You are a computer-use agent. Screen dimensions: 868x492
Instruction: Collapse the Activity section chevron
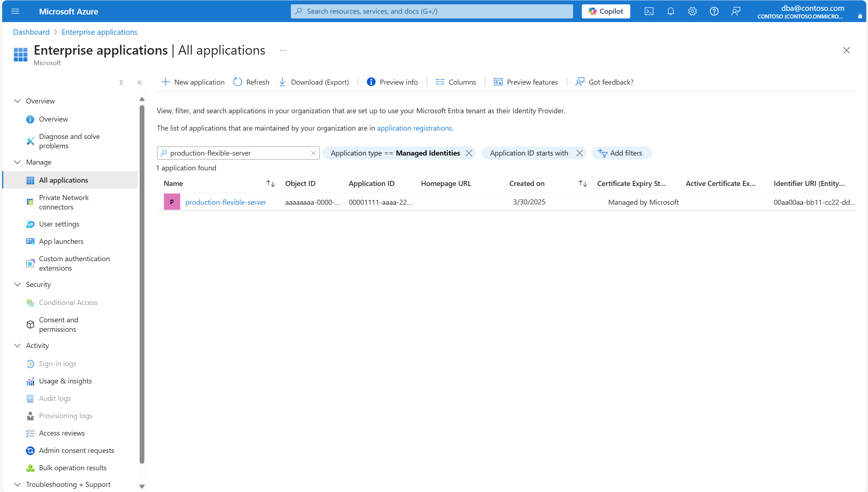click(17, 345)
